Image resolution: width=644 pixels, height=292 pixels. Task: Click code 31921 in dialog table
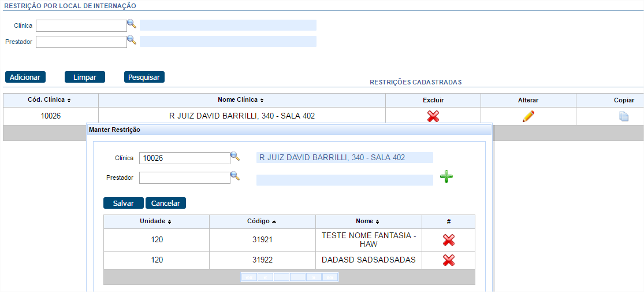tap(262, 239)
